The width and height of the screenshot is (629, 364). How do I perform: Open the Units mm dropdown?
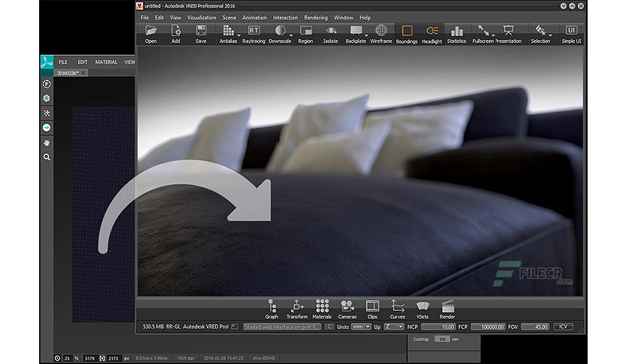click(x=361, y=326)
